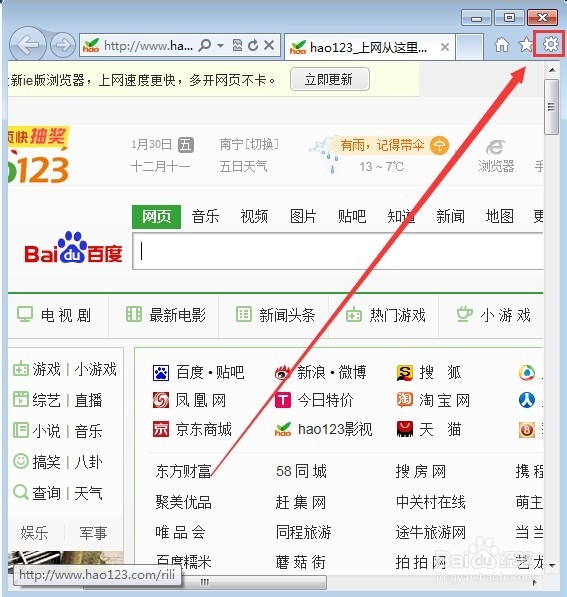
Task: Open 百度 link in site grid
Action: 190,372
